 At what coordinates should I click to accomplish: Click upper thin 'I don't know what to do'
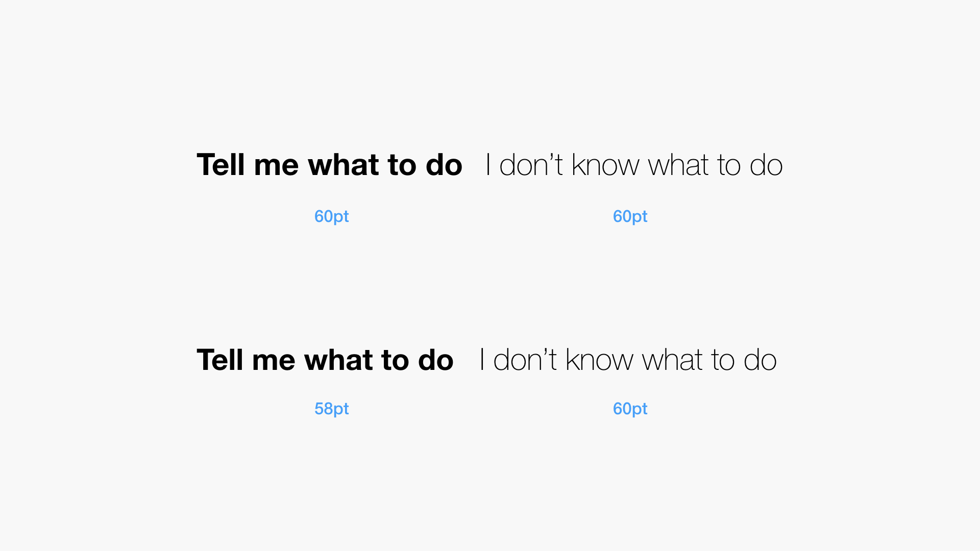(634, 165)
